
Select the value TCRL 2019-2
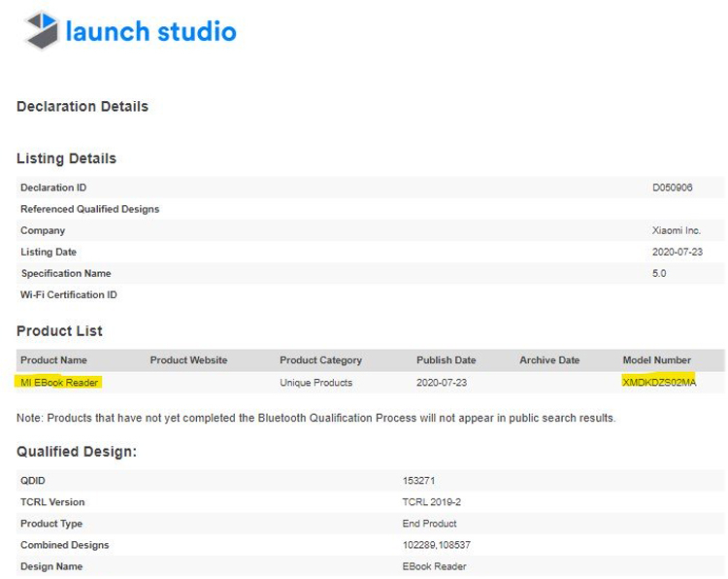[x=431, y=502]
